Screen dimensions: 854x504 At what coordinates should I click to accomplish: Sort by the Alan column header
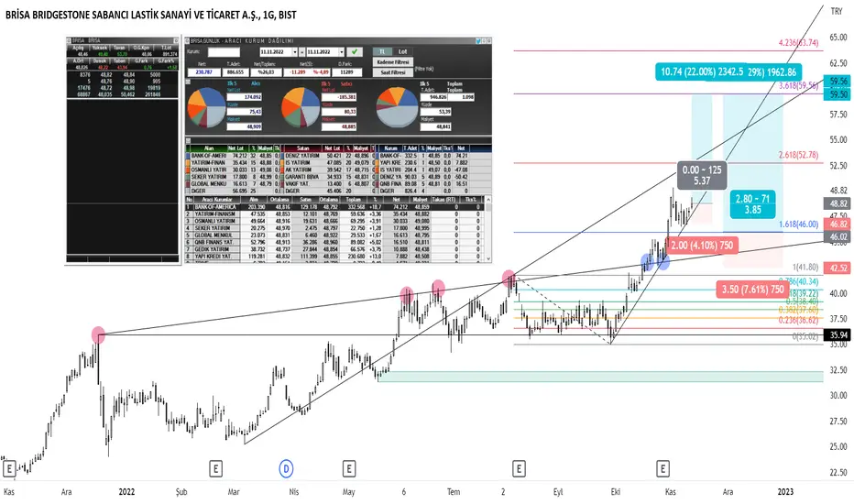point(209,148)
